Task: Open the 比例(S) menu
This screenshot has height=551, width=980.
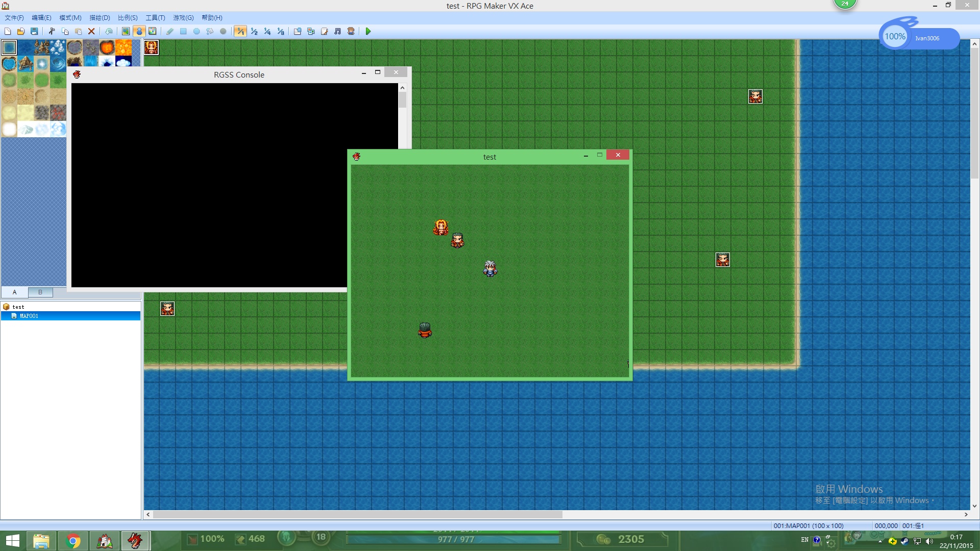Action: tap(128, 18)
